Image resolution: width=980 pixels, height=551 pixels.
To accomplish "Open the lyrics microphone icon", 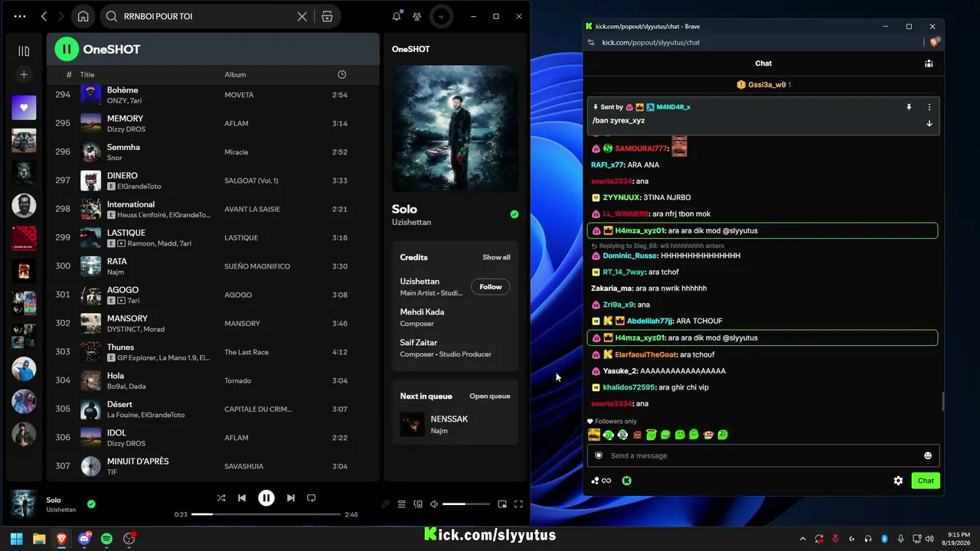I will (385, 504).
